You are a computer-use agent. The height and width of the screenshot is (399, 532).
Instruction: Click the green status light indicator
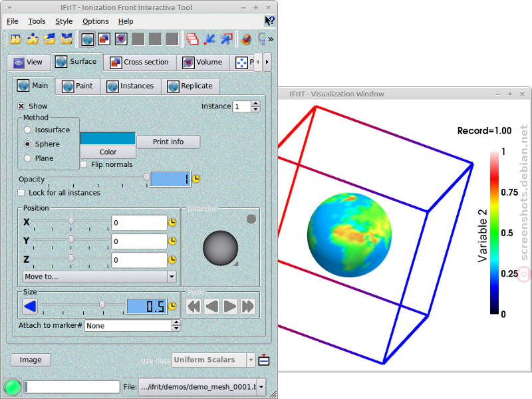point(13,387)
